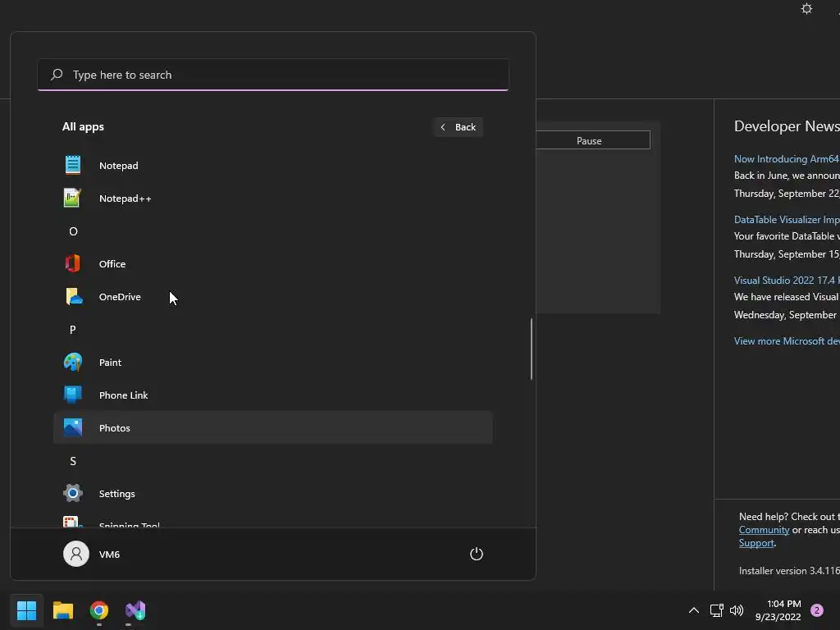Open the DataTable Visualizer news link
The image size is (840, 630).
tap(787, 219)
